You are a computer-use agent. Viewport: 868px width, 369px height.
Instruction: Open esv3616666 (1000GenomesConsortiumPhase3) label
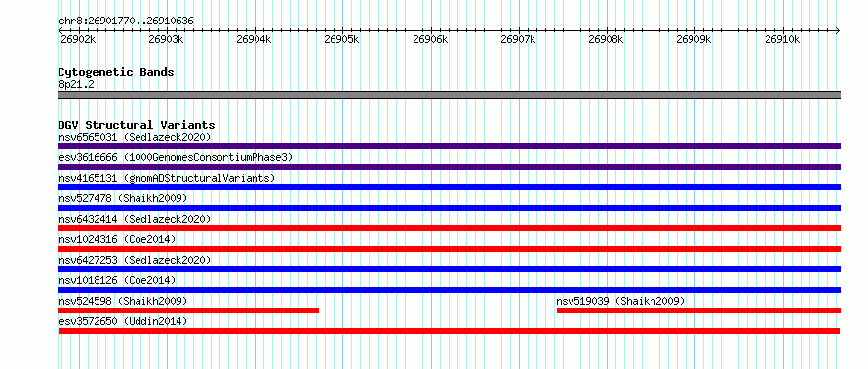[x=176, y=157]
